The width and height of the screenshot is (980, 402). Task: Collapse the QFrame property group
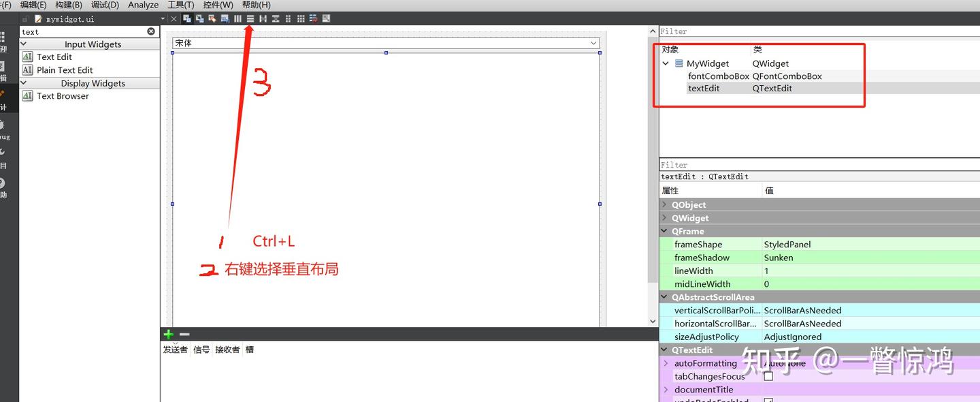coord(665,231)
